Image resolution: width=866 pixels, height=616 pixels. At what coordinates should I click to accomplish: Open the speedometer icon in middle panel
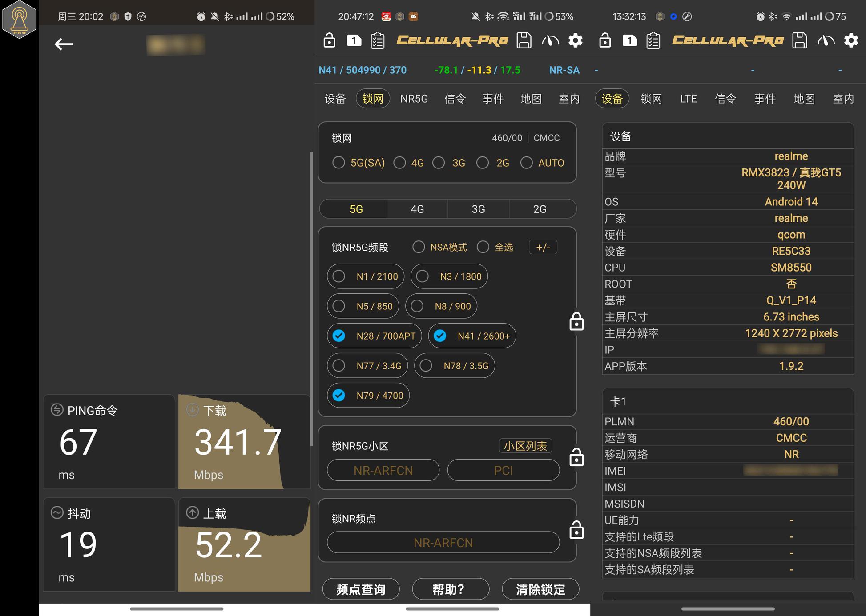[550, 41]
